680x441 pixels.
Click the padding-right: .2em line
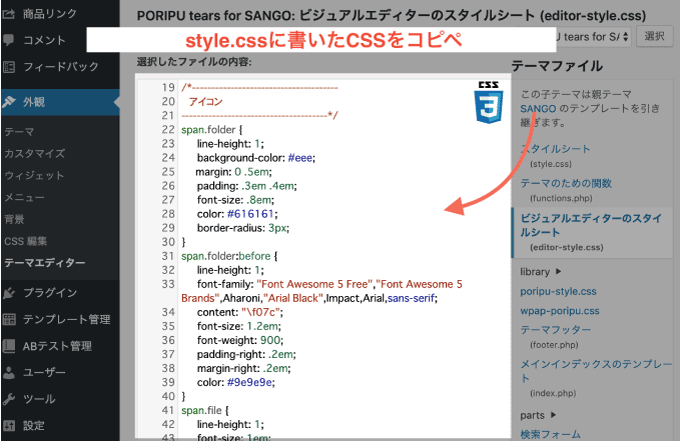click(246, 354)
